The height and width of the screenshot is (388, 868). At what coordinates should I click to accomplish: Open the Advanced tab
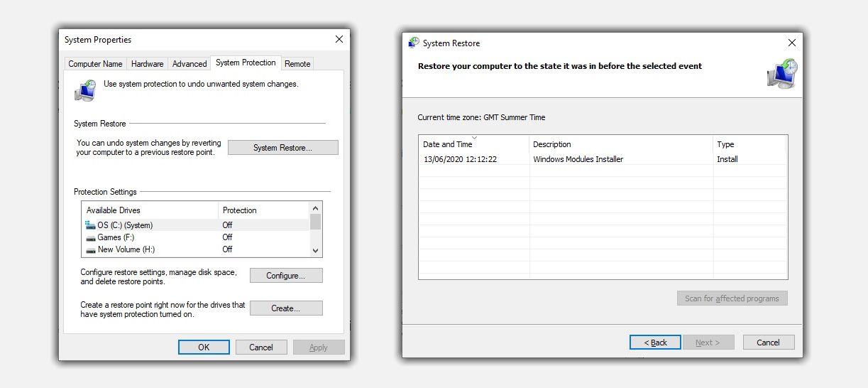pyautogui.click(x=189, y=64)
